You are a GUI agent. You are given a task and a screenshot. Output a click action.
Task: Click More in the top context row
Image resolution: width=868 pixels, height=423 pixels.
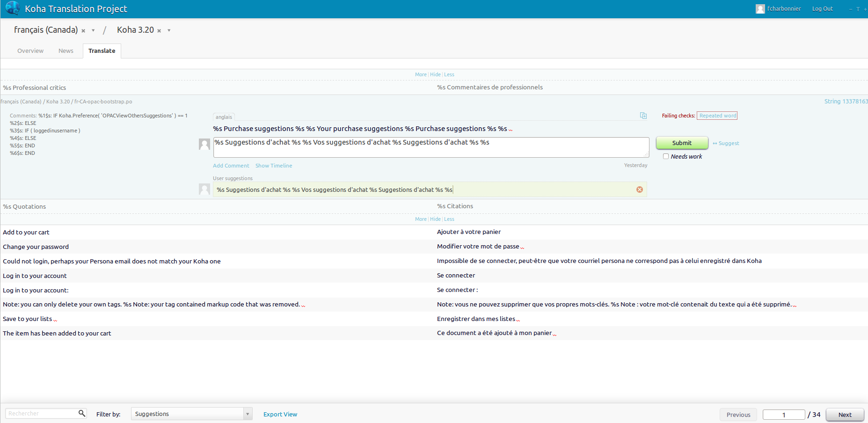[421, 74]
